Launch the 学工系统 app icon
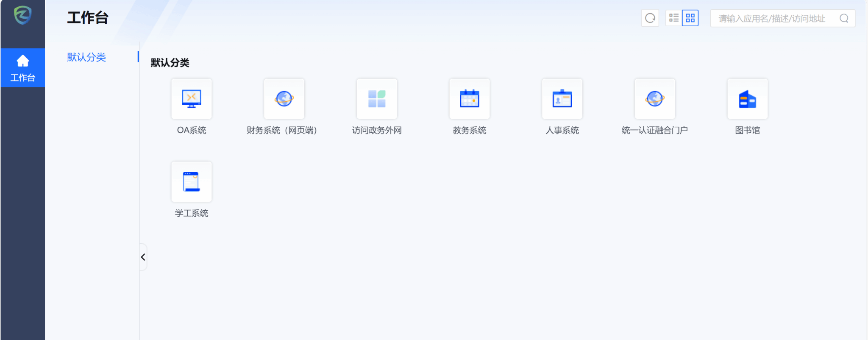This screenshot has width=868, height=340. [x=192, y=182]
